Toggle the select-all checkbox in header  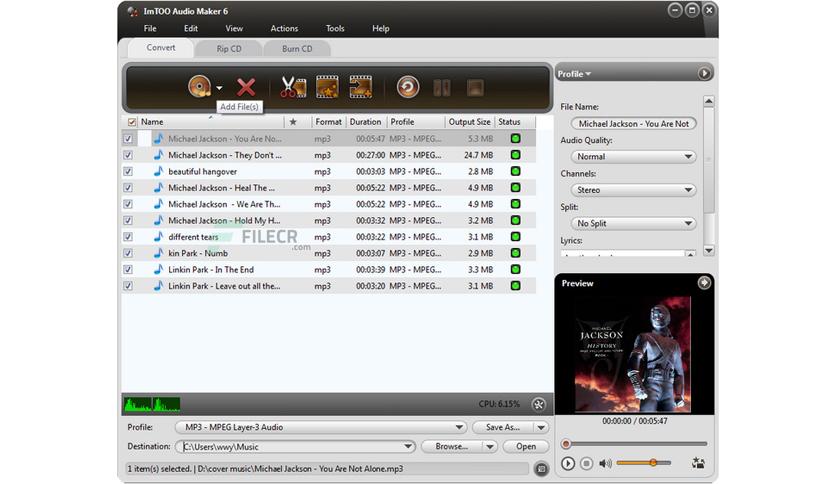tap(132, 122)
